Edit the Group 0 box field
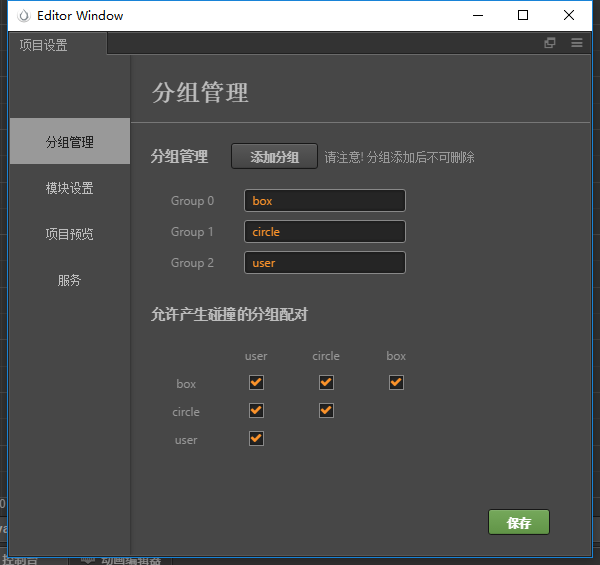The width and height of the screenshot is (600, 565). [x=325, y=200]
